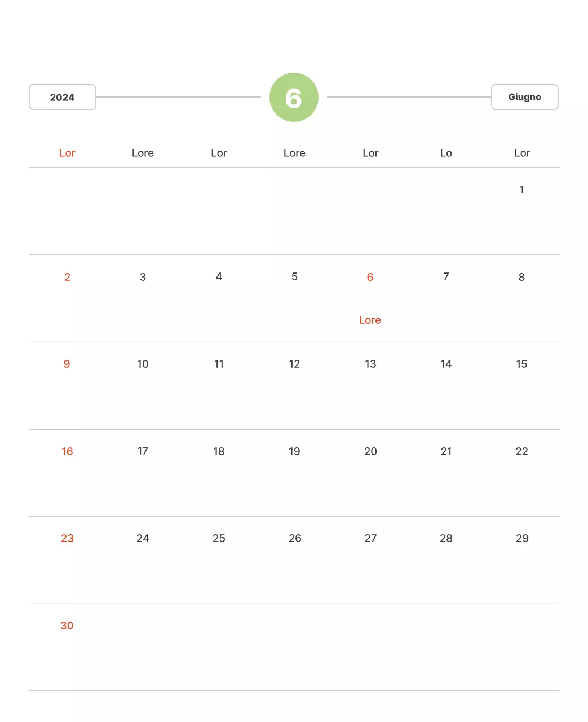Choose day 10 in the calendar
The width and height of the screenshot is (588, 722).
[143, 364]
